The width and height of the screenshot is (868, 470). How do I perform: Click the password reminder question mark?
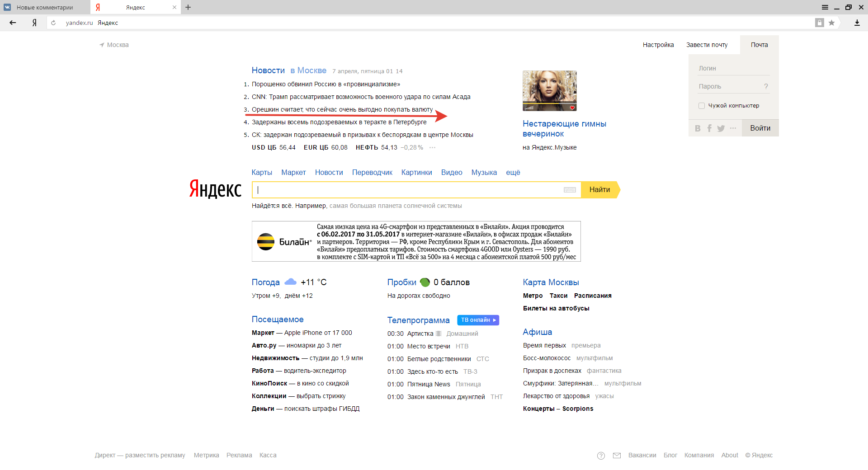coord(766,86)
